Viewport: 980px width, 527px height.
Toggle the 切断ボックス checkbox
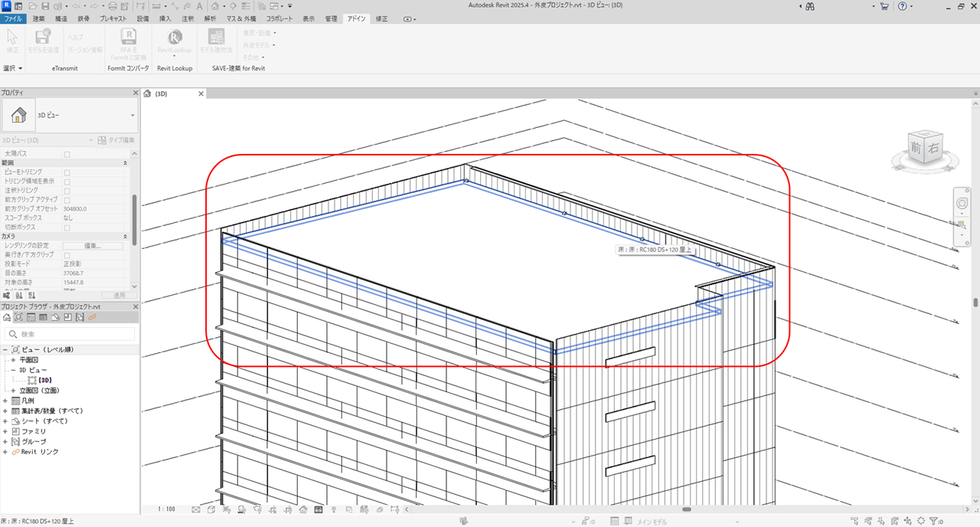coord(67,227)
